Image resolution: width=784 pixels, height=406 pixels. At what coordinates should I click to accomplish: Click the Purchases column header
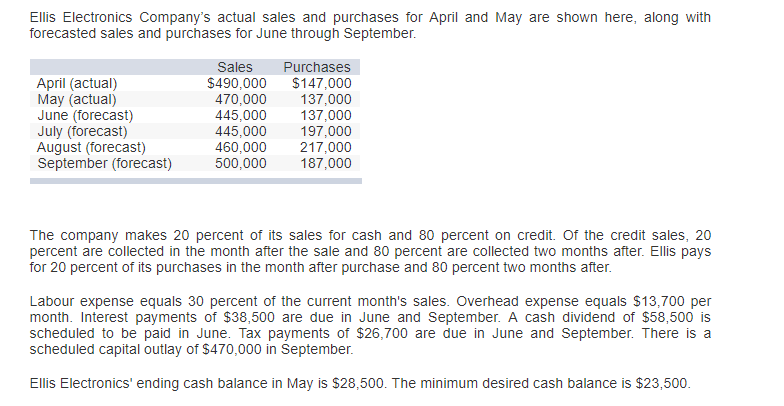coord(317,67)
